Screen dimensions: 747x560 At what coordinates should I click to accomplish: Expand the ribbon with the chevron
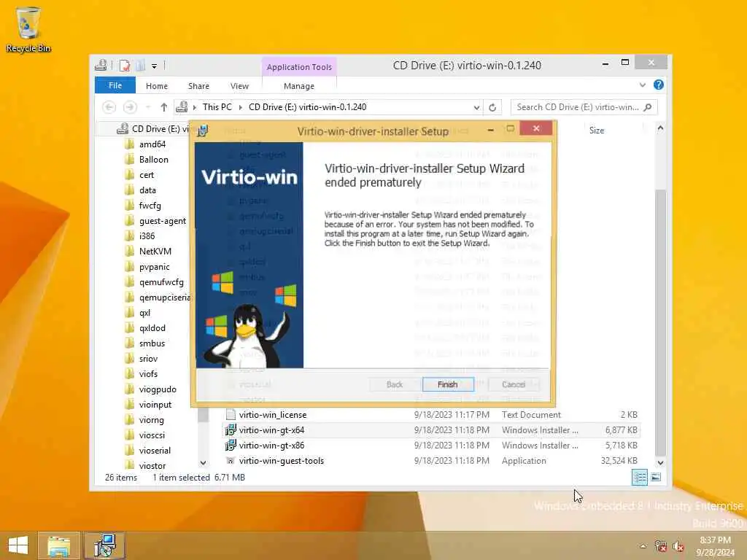[643, 85]
